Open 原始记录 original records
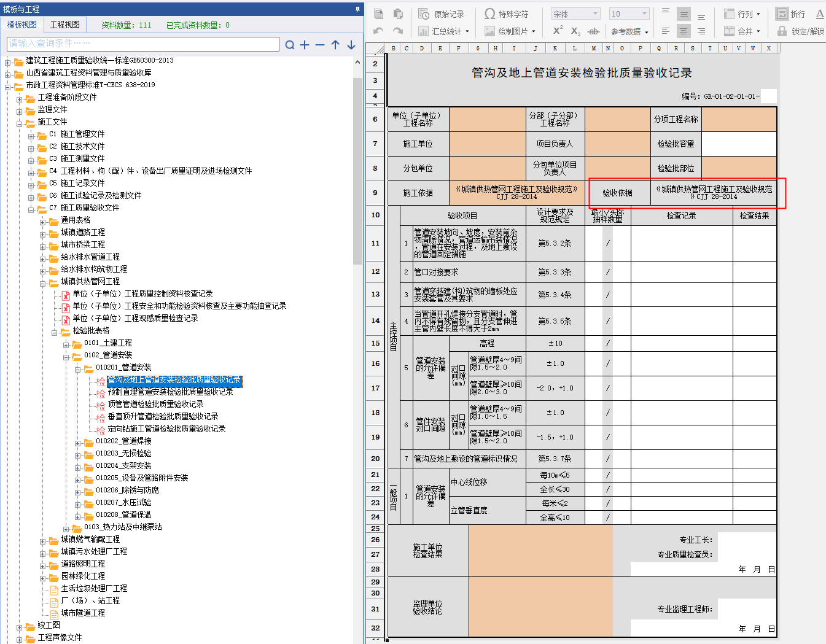 (442, 14)
